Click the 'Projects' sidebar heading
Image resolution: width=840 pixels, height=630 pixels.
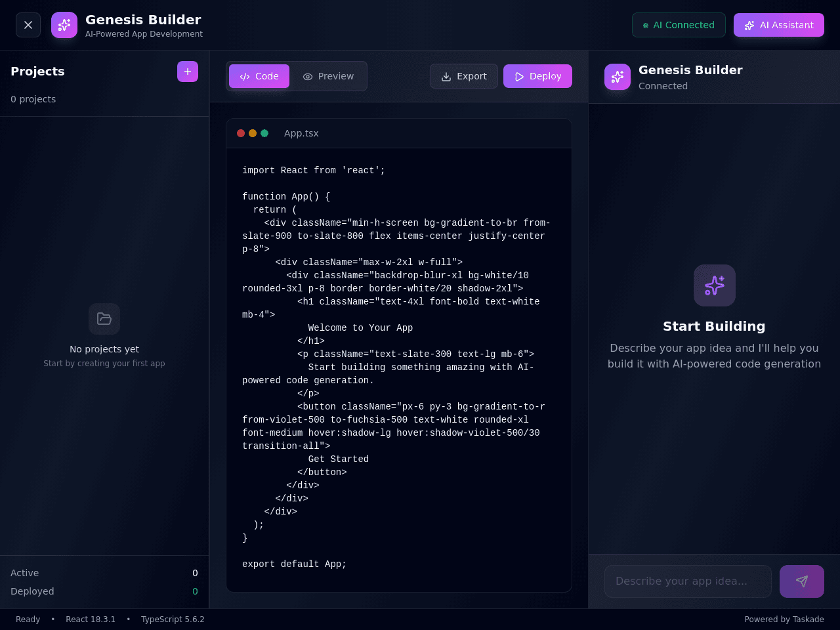(37, 72)
